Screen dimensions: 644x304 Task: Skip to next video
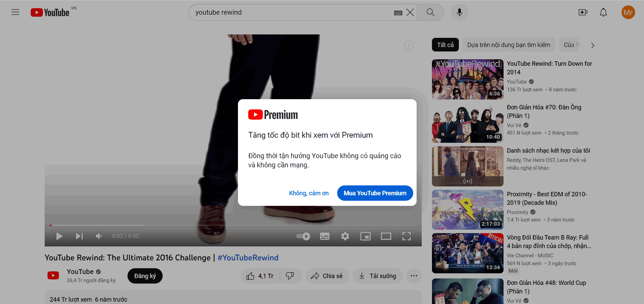(79, 236)
